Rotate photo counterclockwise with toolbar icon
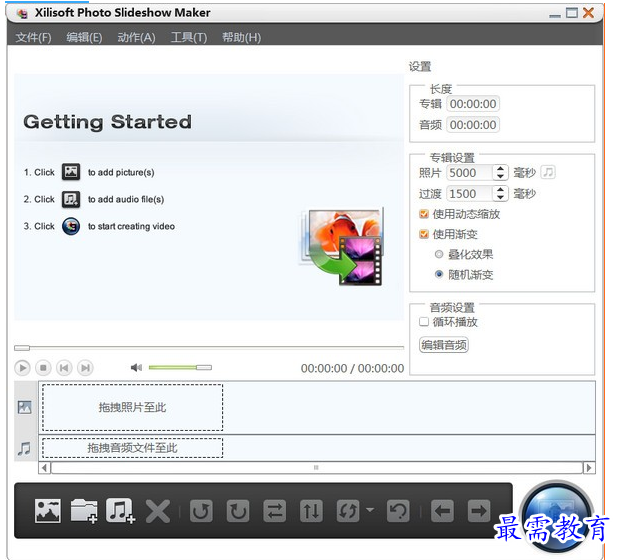The width and height of the screenshot is (618, 560). pyautogui.click(x=201, y=511)
